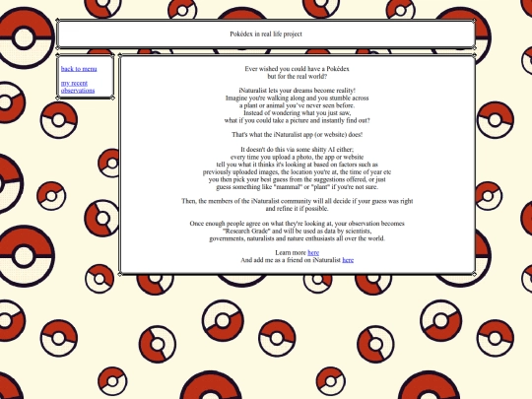Click 'what if you could take a picture' line

tap(297, 120)
